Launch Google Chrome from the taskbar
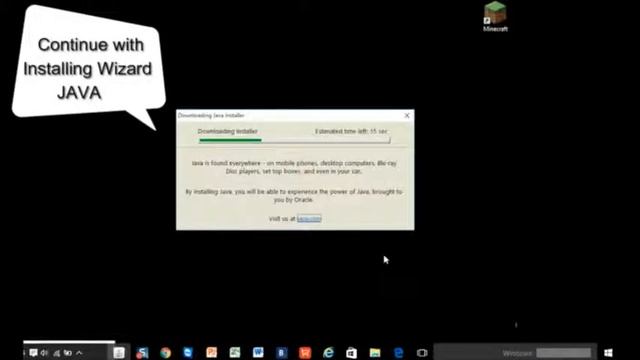Viewport: 640px width, 360px height. 165,353
